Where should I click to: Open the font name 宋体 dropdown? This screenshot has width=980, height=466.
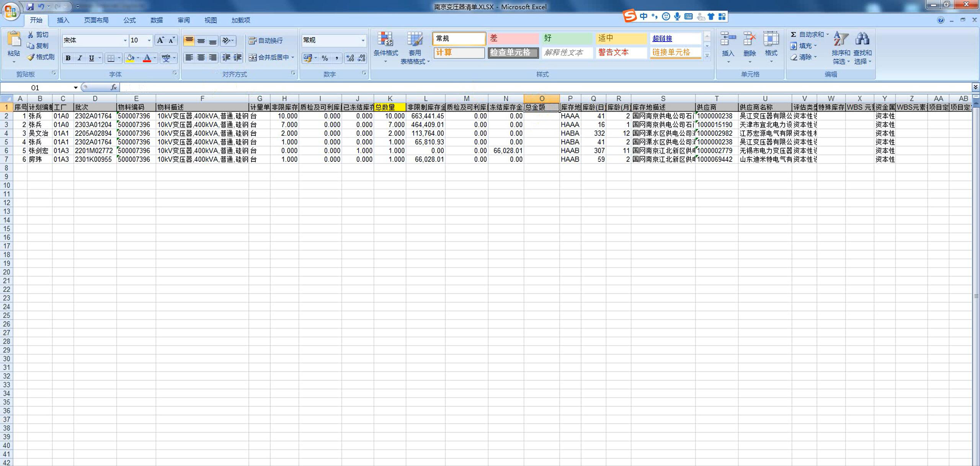pyautogui.click(x=125, y=40)
